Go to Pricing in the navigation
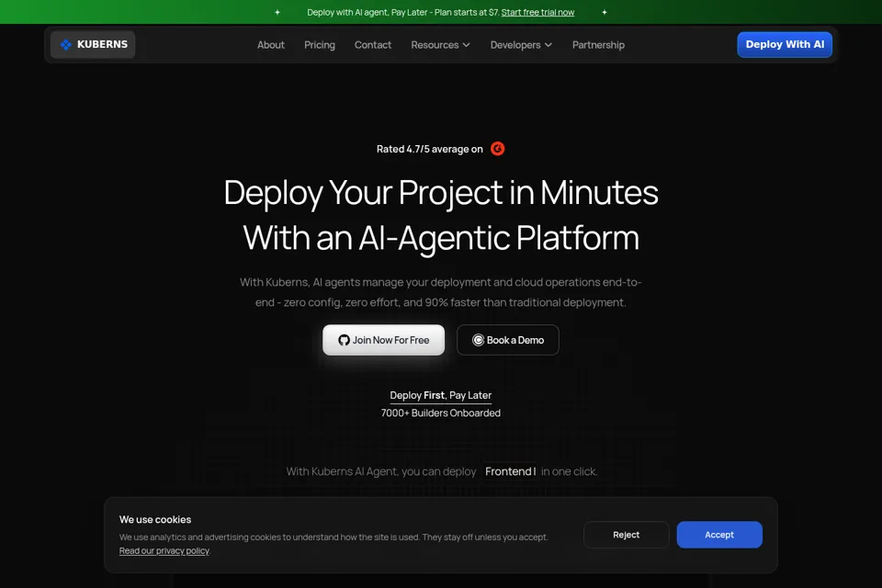 (320, 45)
